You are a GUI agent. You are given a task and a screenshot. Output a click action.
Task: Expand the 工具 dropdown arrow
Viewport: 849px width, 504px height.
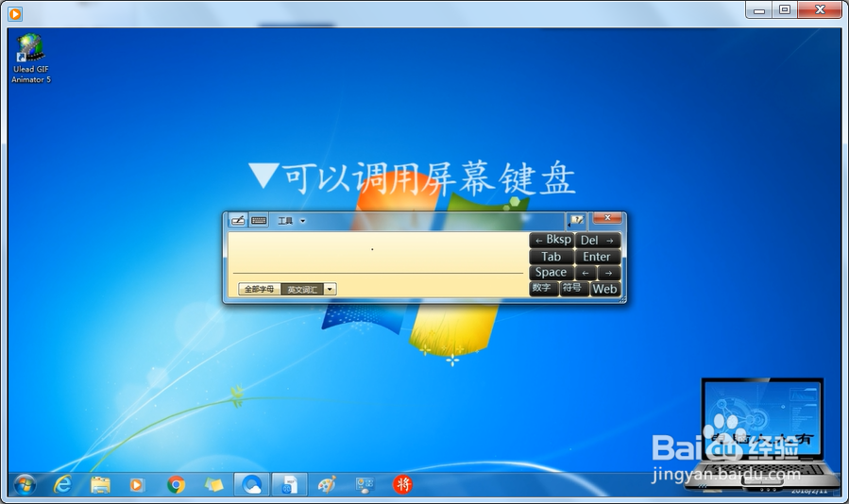302,221
